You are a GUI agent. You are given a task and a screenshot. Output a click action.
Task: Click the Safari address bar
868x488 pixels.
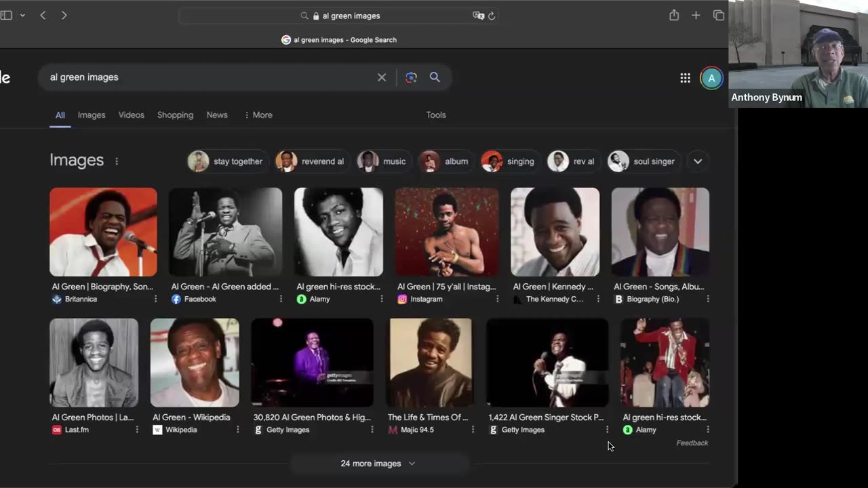[x=339, y=16]
